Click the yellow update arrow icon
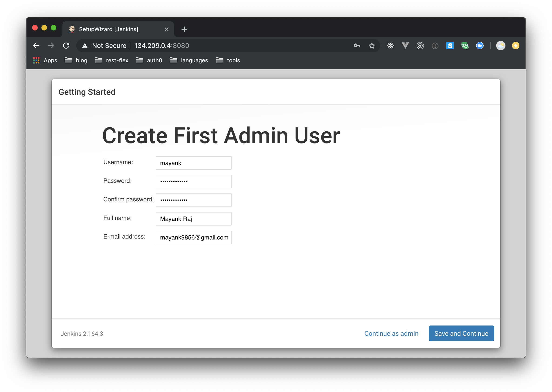The width and height of the screenshot is (552, 392). pyautogui.click(x=515, y=46)
